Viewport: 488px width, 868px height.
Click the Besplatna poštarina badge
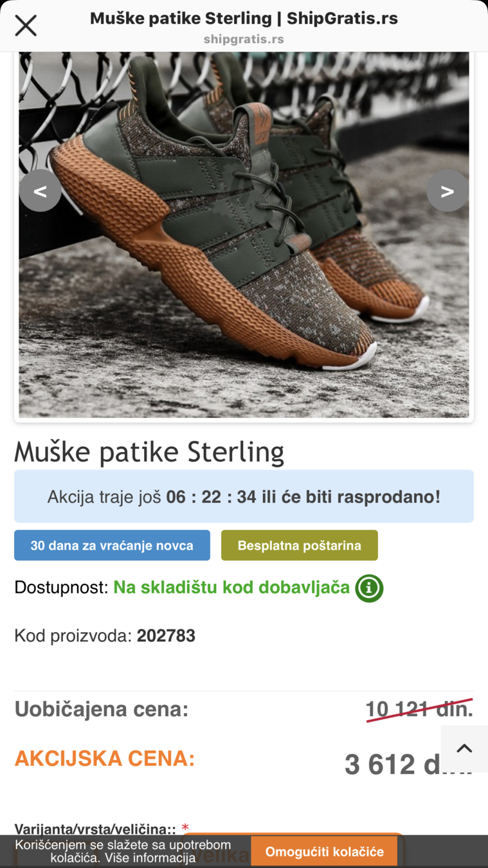point(300,545)
